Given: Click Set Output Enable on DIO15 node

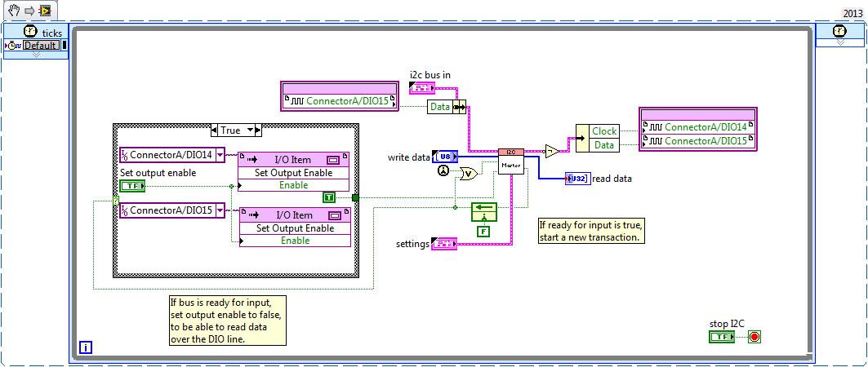Looking at the screenshot, I should click(295, 228).
